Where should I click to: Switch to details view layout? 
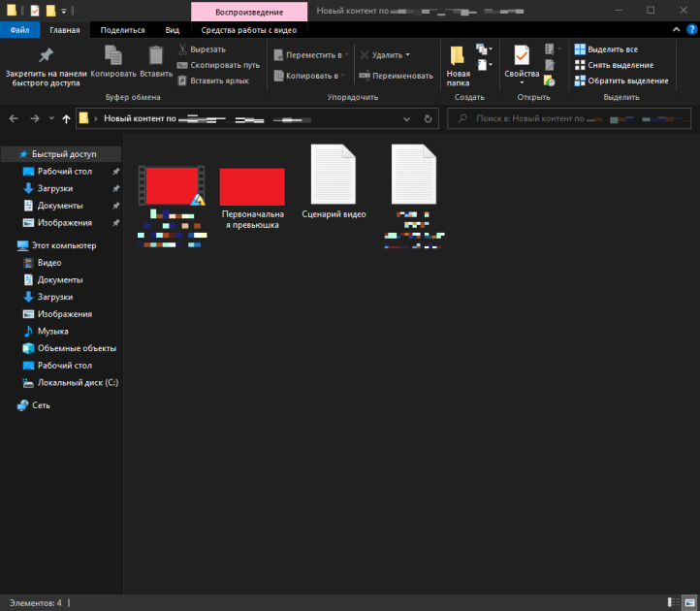coord(673,602)
